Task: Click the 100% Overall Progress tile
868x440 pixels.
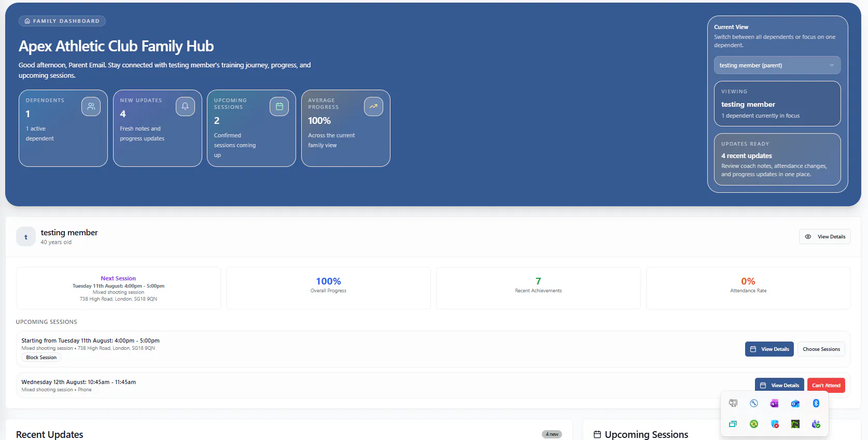Action: pos(328,288)
